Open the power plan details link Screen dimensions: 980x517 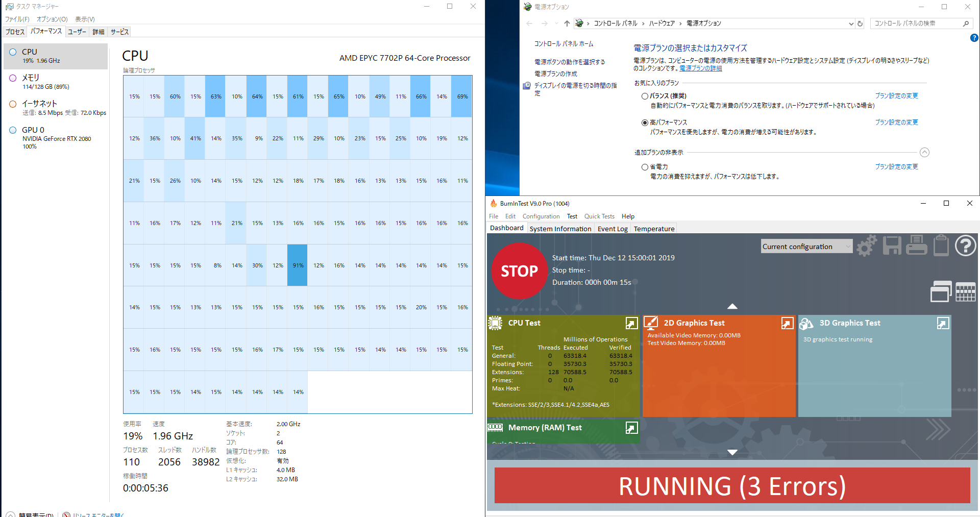click(x=700, y=68)
